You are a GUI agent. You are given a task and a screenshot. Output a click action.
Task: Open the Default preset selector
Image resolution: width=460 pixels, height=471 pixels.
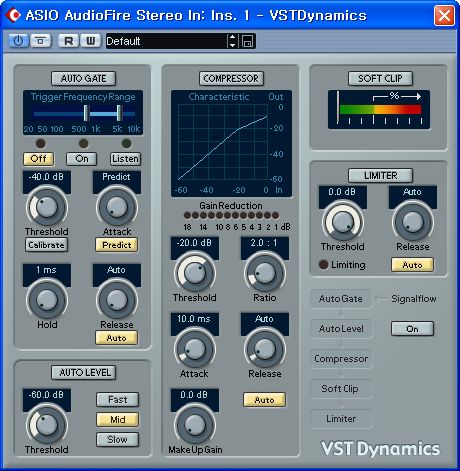click(x=166, y=41)
